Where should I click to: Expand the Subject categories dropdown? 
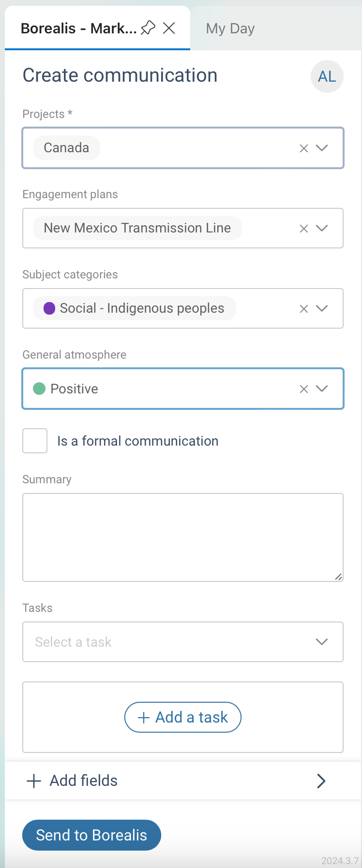pyautogui.click(x=322, y=308)
